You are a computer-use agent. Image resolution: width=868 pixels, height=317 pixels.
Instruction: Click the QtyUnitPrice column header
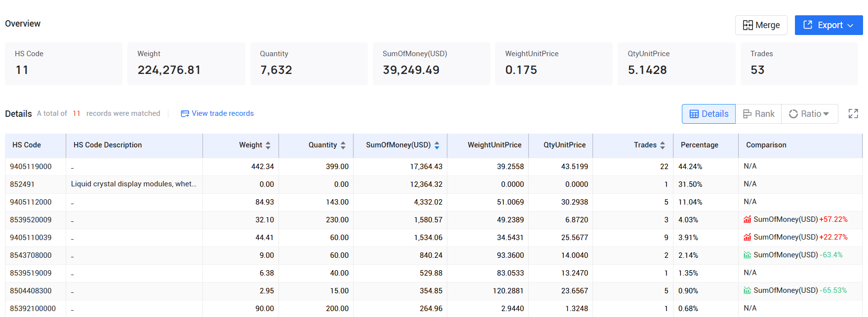click(x=561, y=145)
